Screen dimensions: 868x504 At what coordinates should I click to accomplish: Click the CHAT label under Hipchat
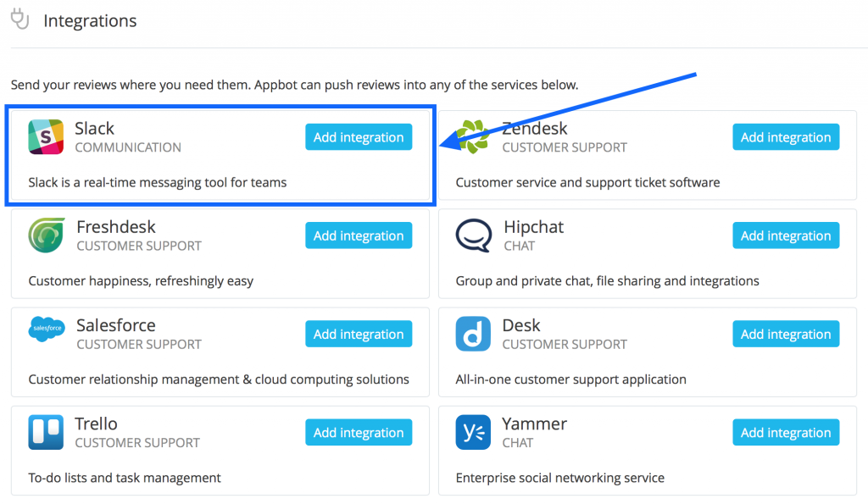coord(520,246)
